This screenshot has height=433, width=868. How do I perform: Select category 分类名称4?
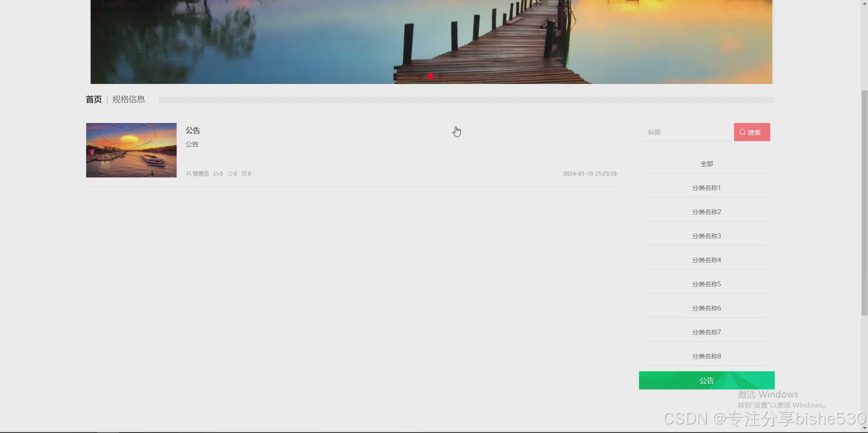coord(706,260)
